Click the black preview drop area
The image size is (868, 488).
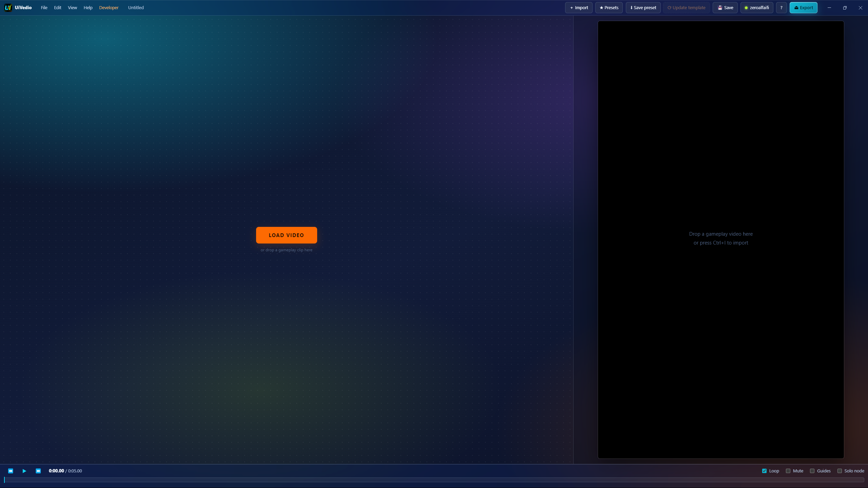click(x=720, y=239)
